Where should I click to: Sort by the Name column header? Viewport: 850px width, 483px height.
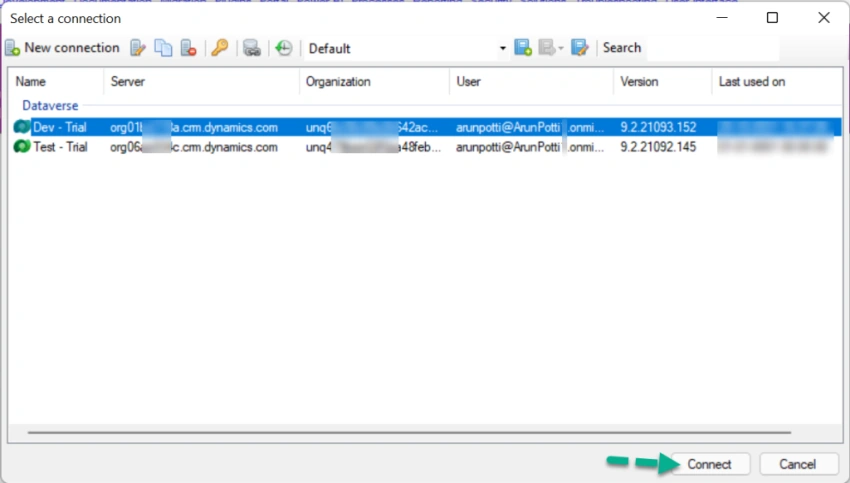pyautogui.click(x=30, y=82)
